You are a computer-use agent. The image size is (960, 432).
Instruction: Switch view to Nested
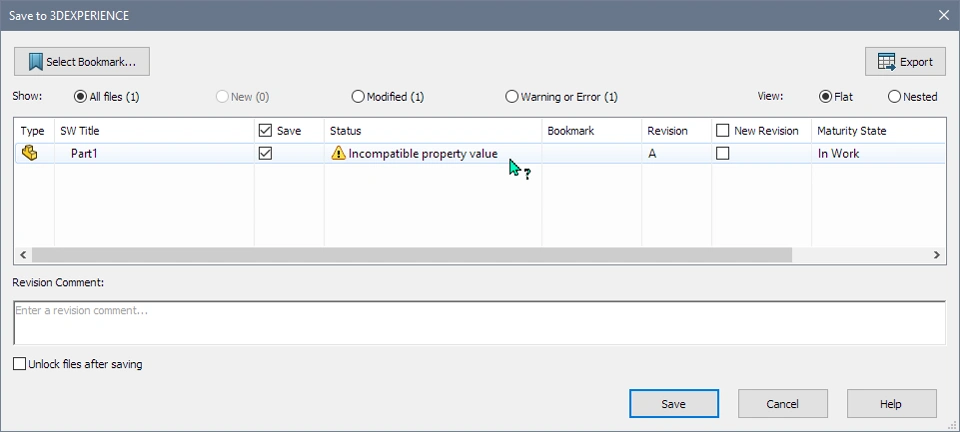[x=894, y=97]
